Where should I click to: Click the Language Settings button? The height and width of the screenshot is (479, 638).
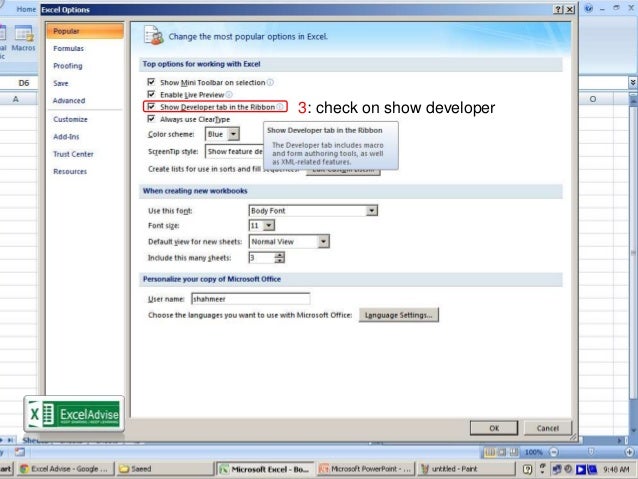pos(398,315)
